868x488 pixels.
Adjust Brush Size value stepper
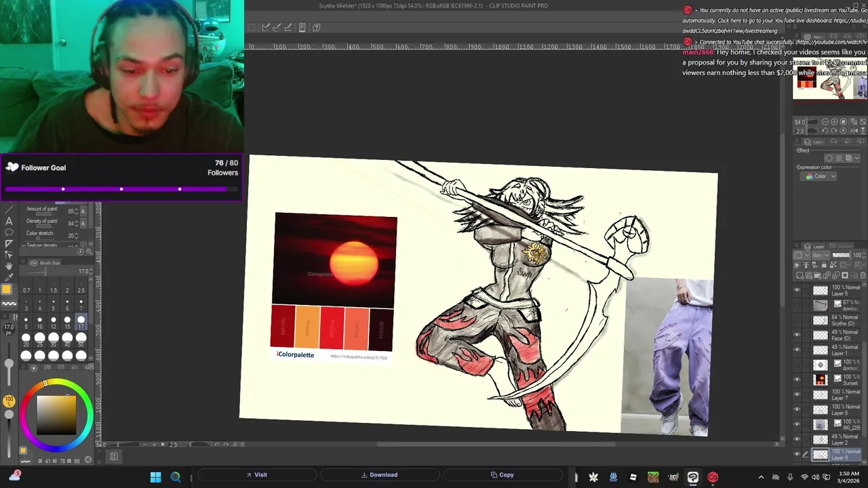(x=92, y=271)
